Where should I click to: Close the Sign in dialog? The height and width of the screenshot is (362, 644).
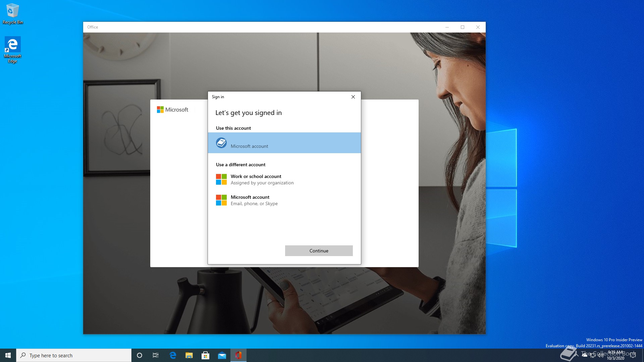tap(353, 97)
